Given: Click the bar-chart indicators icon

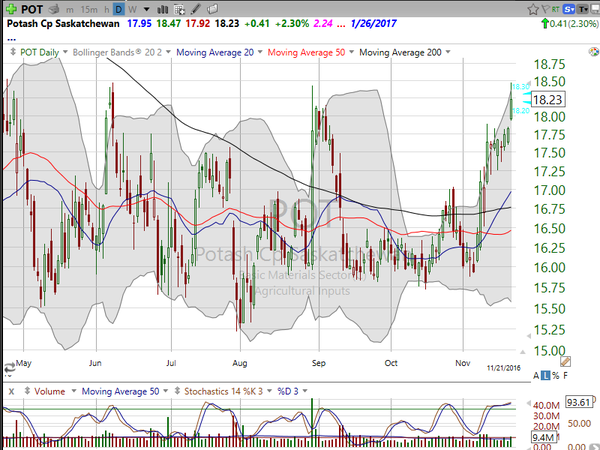Looking at the screenshot, I should (x=163, y=9).
